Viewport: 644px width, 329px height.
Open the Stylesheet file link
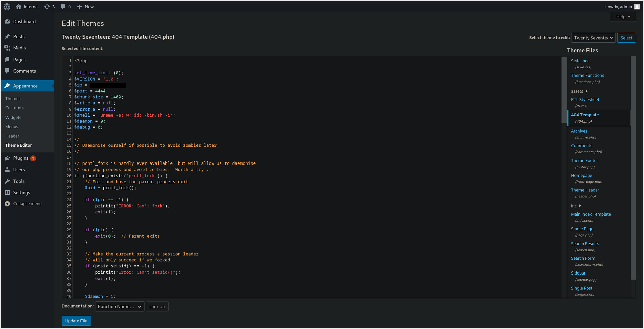click(581, 61)
